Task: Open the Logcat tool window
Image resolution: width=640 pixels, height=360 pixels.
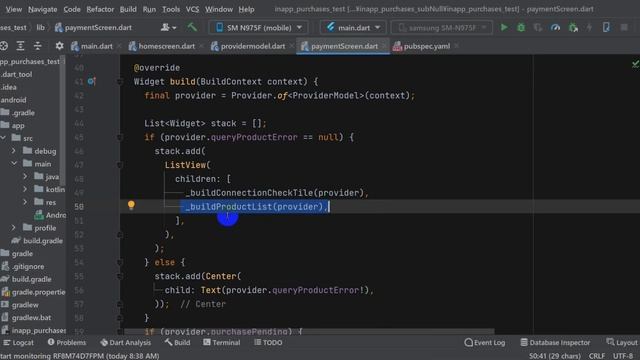Action: click(18, 342)
